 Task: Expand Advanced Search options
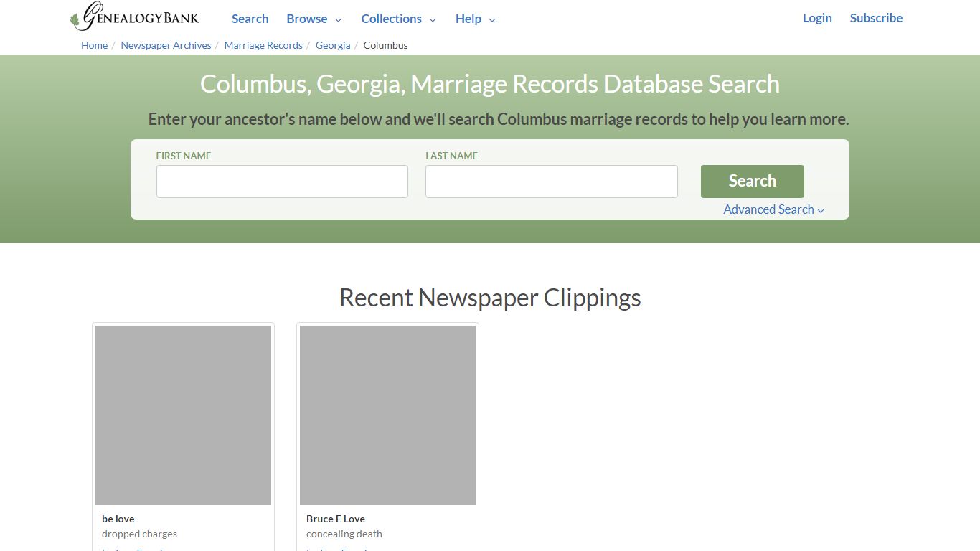[x=773, y=209]
